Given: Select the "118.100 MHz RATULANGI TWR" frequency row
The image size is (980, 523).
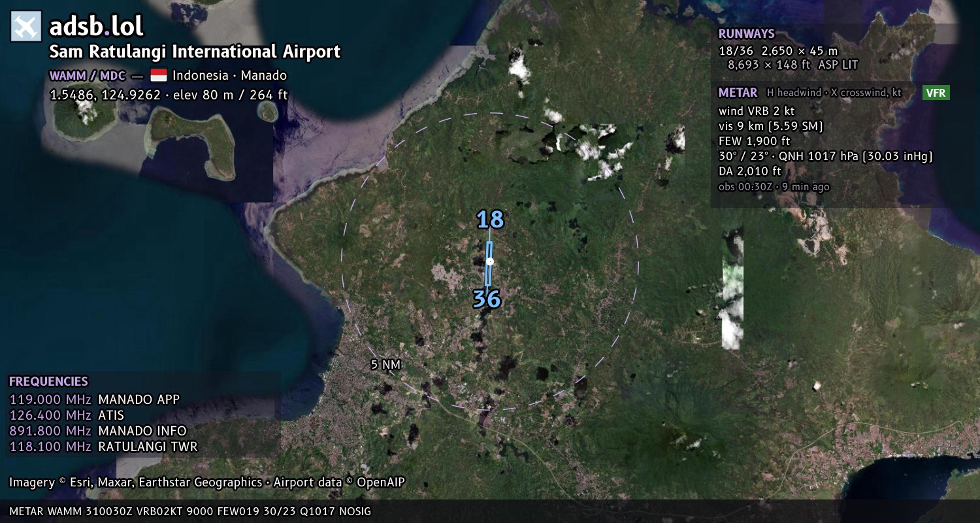Looking at the screenshot, I should (103, 447).
